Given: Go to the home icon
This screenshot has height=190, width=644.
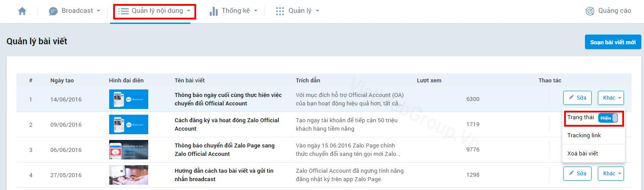Looking at the screenshot, I should click(x=22, y=11).
